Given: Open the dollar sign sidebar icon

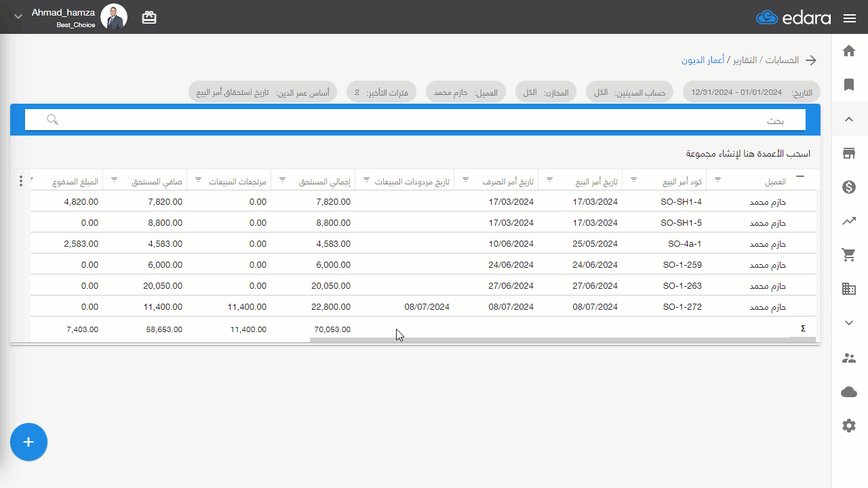Looking at the screenshot, I should click(x=849, y=187).
